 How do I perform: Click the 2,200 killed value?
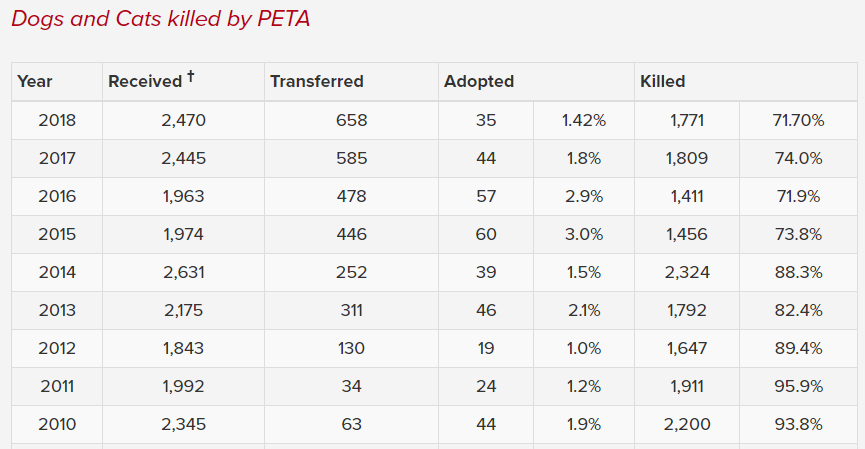689,424
